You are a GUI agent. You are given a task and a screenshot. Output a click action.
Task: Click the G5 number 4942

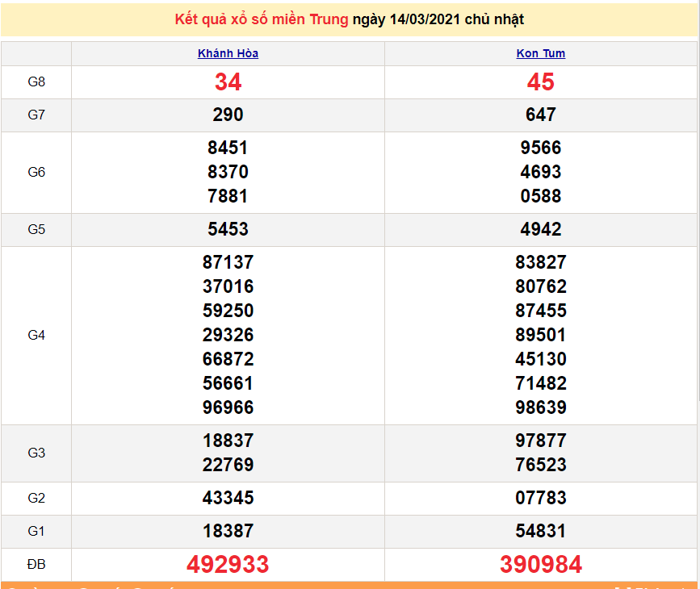point(540,229)
